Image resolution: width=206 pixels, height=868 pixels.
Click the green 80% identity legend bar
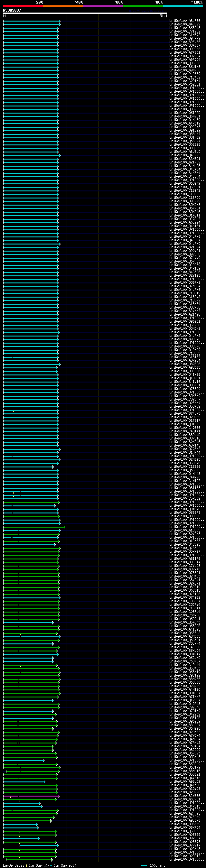point(143,6)
